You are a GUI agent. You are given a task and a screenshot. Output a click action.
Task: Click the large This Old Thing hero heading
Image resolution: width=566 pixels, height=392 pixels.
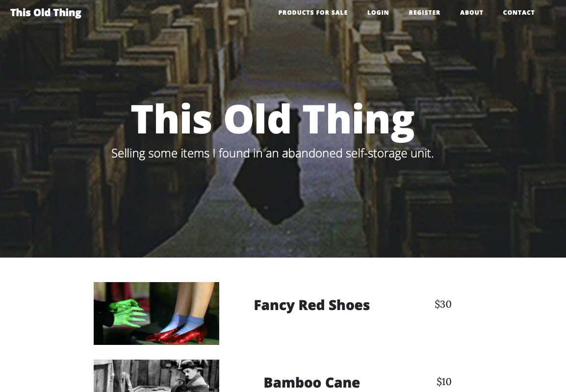273,120
